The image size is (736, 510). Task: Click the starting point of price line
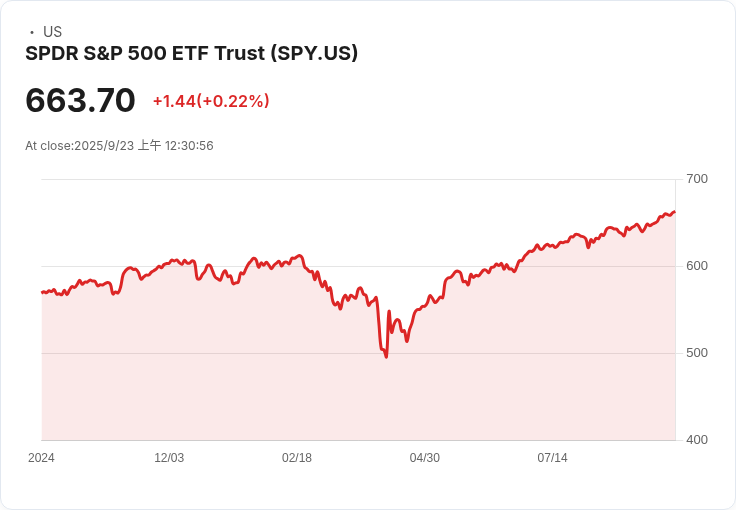click(42, 292)
